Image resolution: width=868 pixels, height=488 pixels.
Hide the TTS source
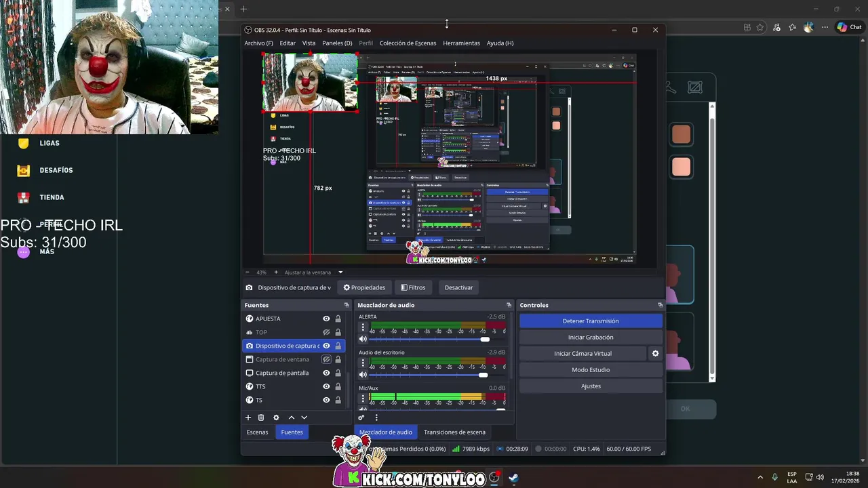click(x=326, y=386)
